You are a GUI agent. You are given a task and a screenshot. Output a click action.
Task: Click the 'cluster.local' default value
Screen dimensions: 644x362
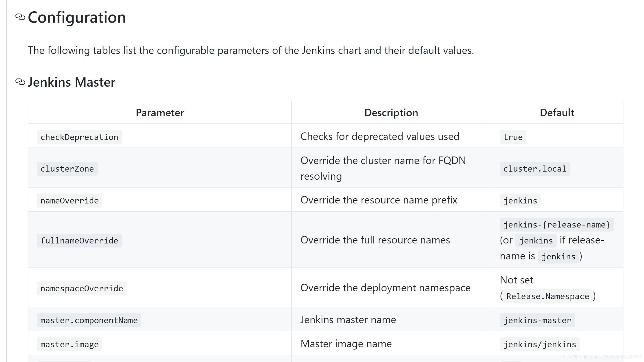coord(535,168)
